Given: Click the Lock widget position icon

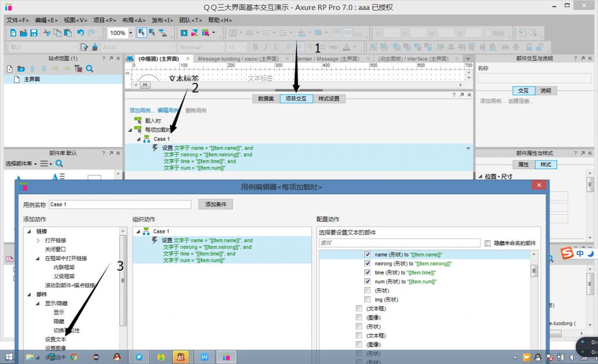Looking at the screenshot, I should pos(529,47).
